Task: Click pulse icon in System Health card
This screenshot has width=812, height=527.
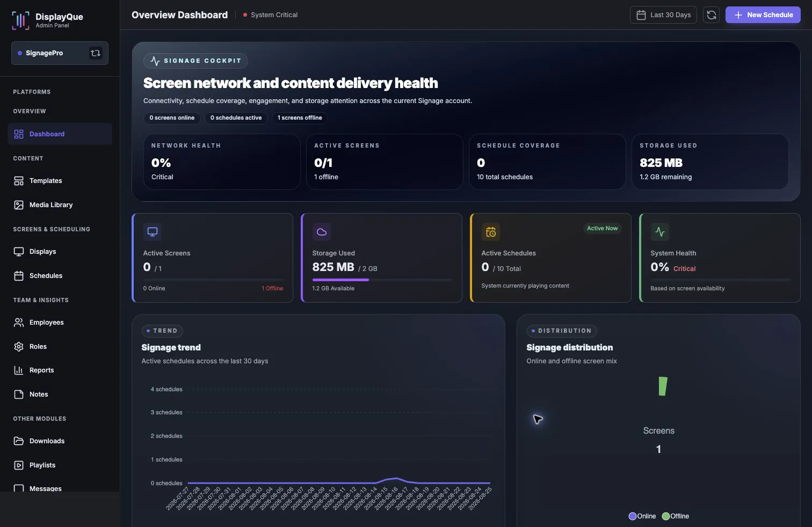Action: 660,232
